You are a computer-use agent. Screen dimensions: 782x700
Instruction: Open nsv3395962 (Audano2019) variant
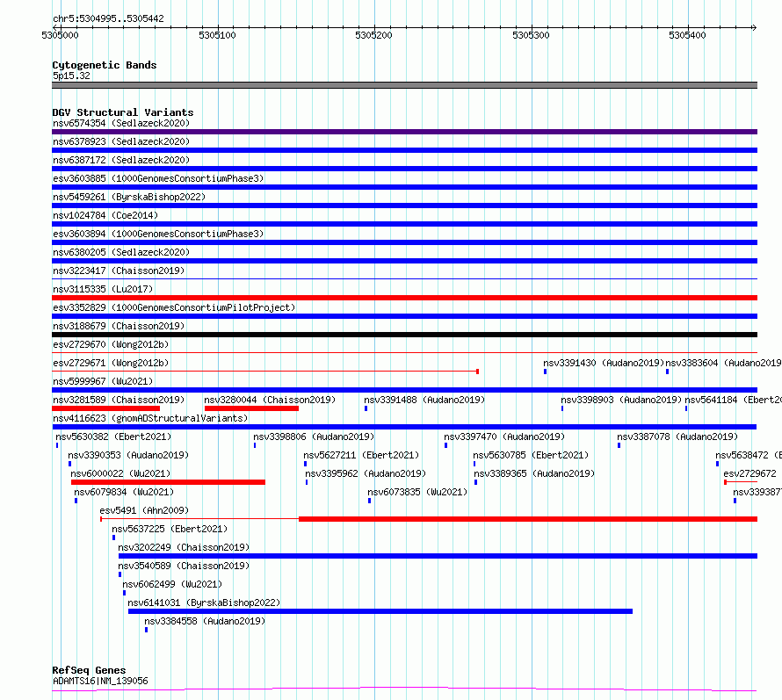point(366,473)
